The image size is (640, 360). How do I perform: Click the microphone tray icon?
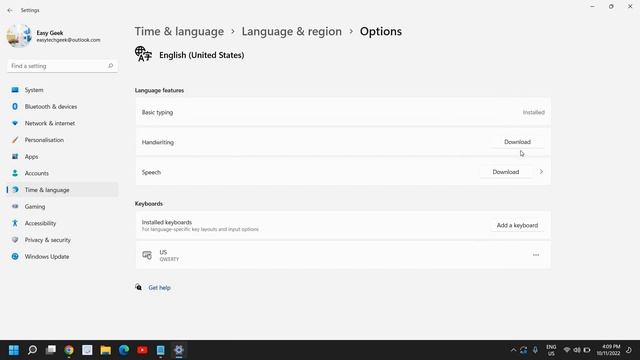click(535, 350)
